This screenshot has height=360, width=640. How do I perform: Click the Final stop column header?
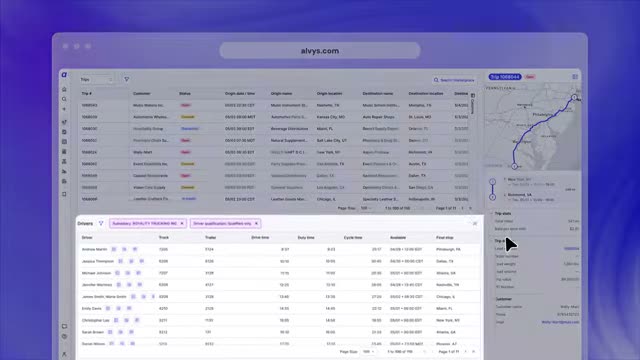point(444,238)
